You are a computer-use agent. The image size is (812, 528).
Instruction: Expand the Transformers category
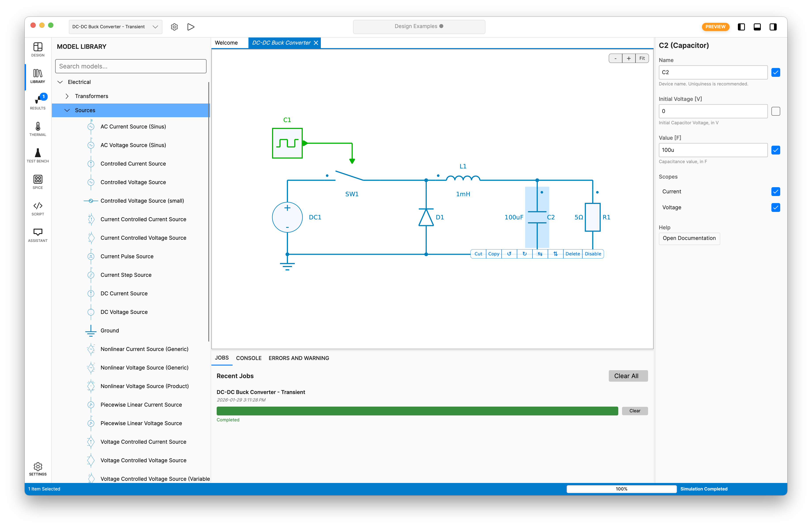pos(67,96)
